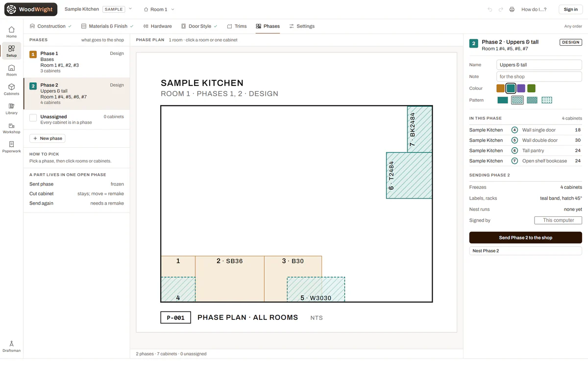This screenshot has width=588, height=368.
Task: Open the How do I...? help
Action: (x=534, y=9)
